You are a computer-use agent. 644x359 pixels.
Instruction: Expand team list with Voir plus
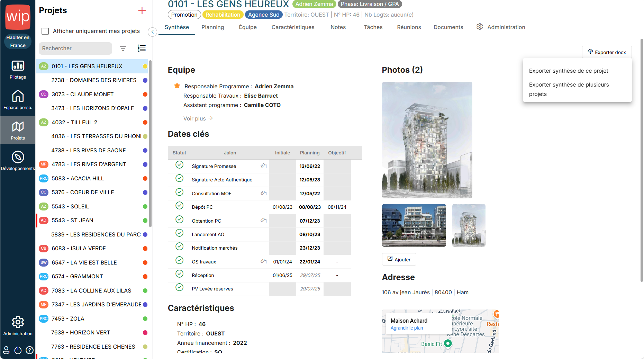click(x=198, y=118)
